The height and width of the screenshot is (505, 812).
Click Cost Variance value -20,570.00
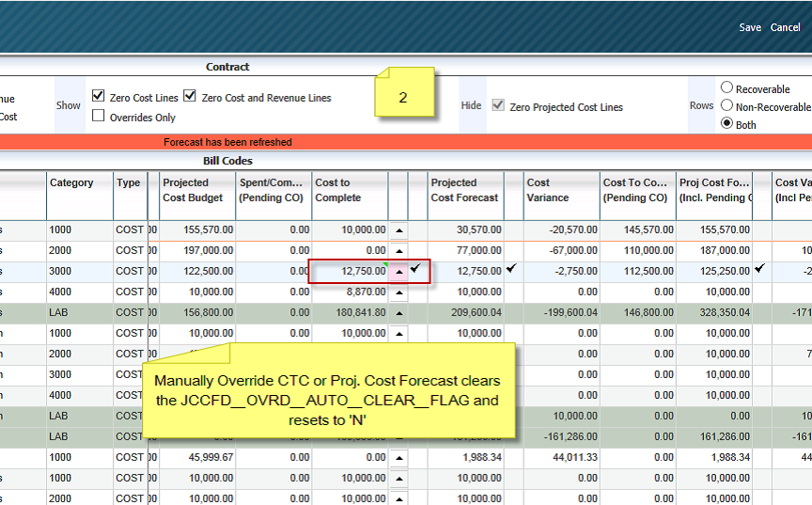coord(573,230)
